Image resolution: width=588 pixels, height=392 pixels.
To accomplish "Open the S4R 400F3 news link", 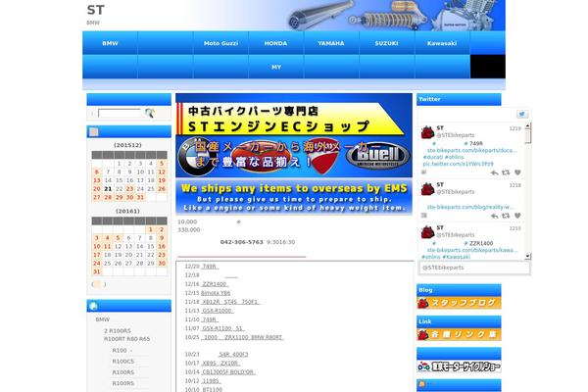I will point(233,354).
